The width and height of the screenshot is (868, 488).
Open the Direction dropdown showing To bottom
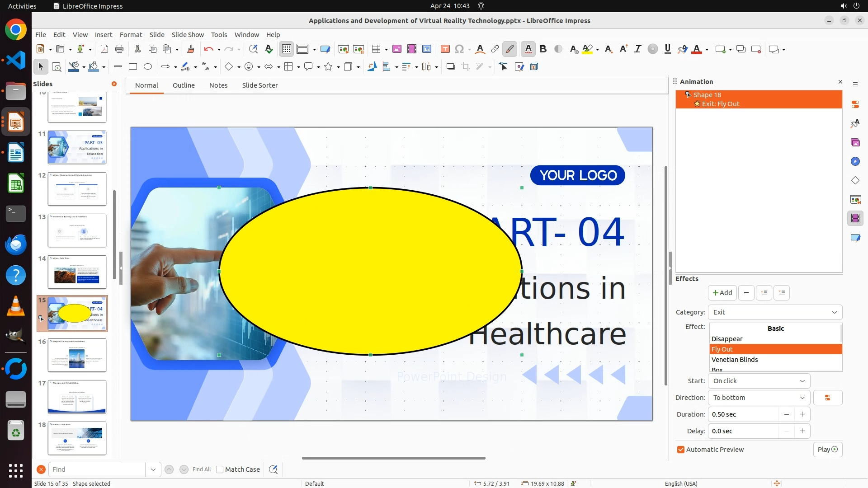(x=759, y=398)
